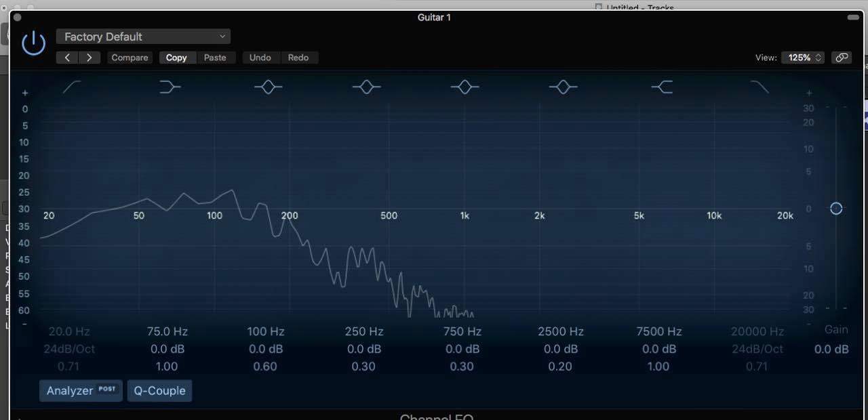This screenshot has width=868, height=420.
Task: Select the high shelf band icon
Action: [662, 87]
